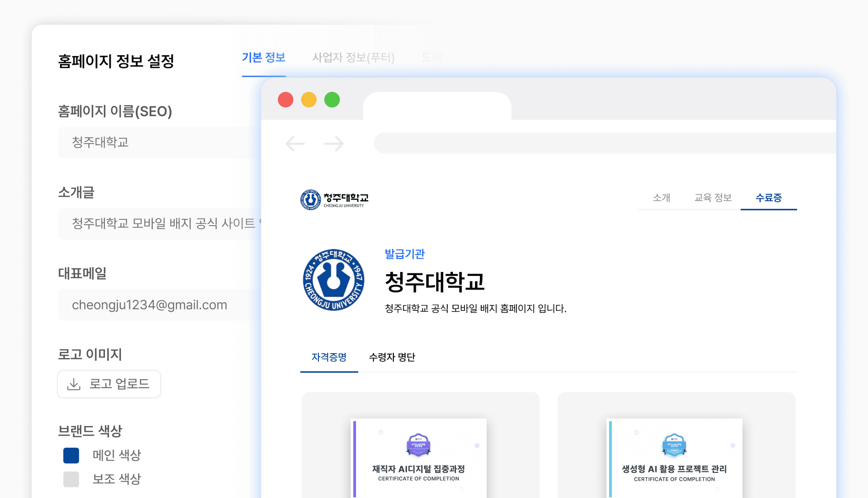Click the browser forward arrow
Image resolution: width=868 pixels, height=498 pixels.
[333, 143]
